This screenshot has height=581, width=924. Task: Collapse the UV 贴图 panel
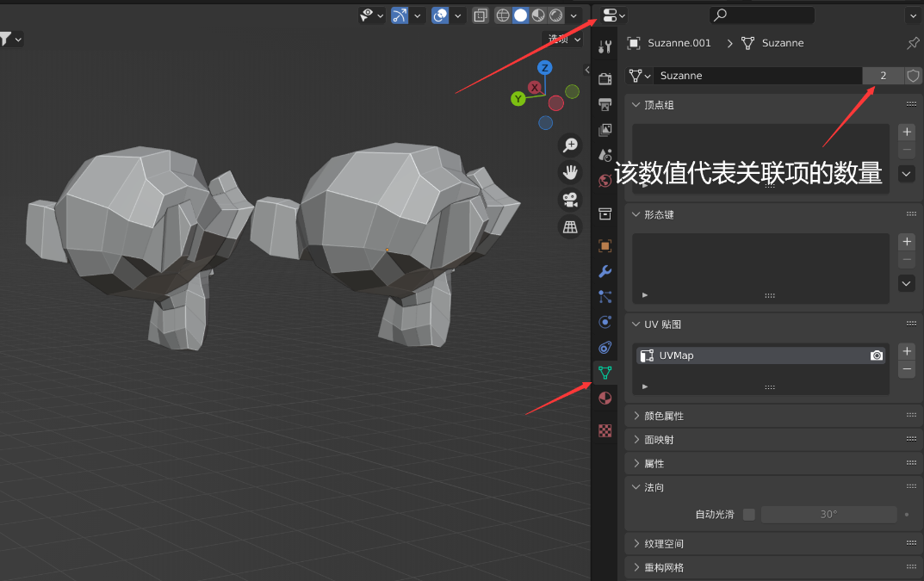pos(636,324)
